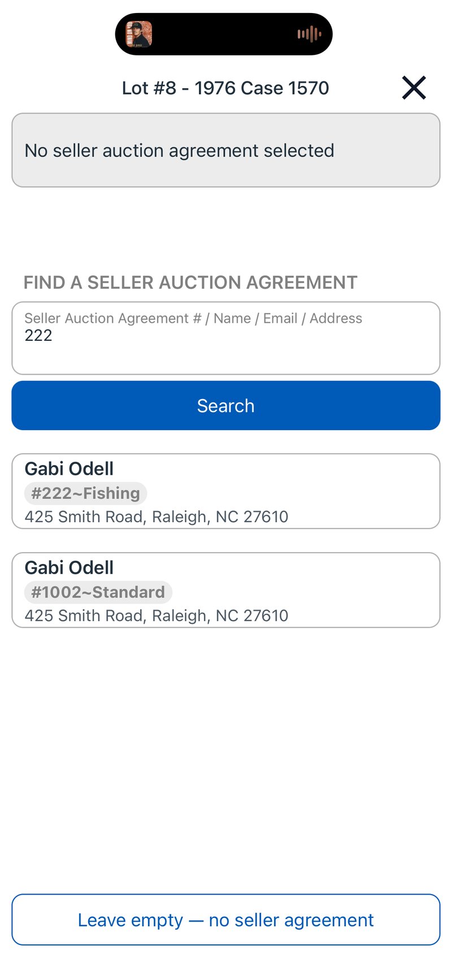
Task: Tap the address line under #222~Fishing
Action: coord(157,517)
